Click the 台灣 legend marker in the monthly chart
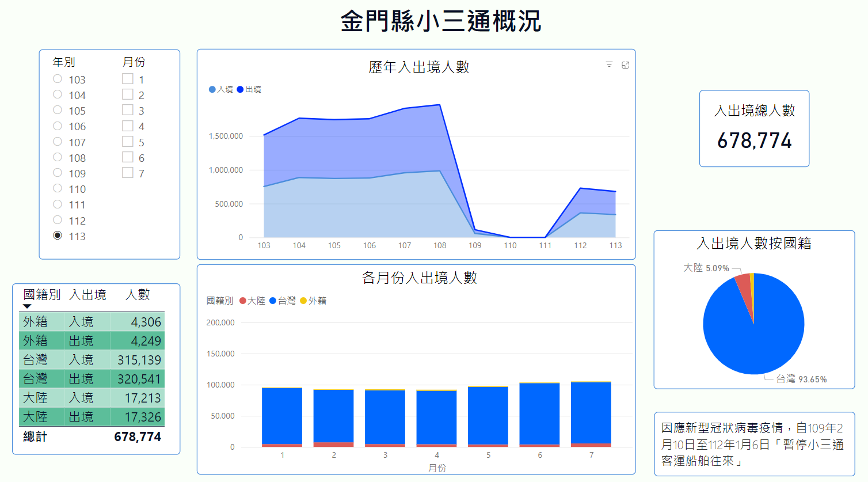The image size is (868, 482). click(x=273, y=301)
